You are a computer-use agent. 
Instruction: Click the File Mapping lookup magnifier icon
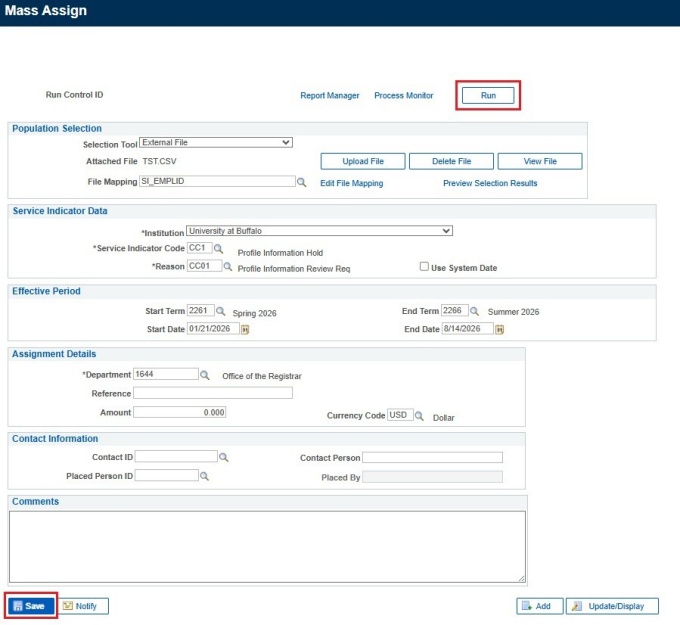pos(301,182)
